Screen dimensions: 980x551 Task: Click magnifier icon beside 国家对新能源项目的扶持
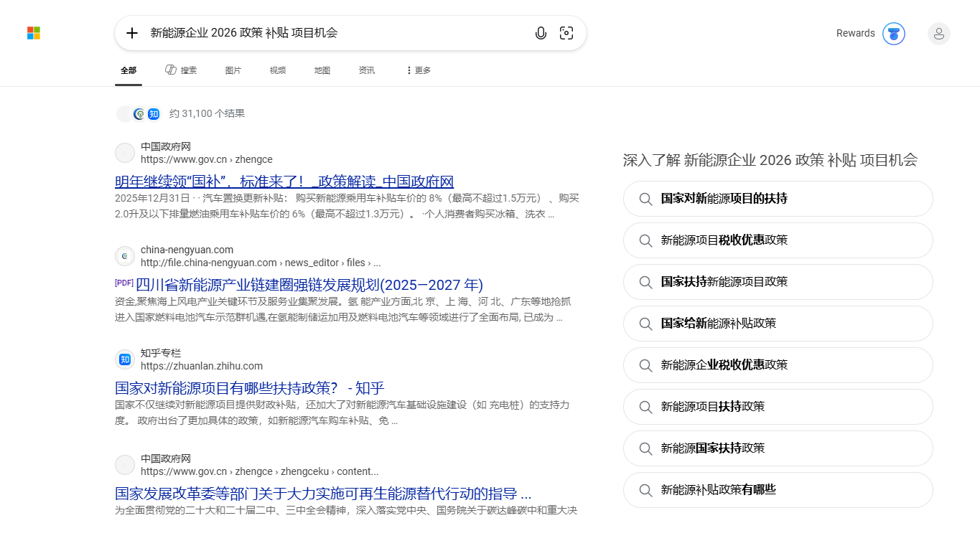(x=645, y=199)
